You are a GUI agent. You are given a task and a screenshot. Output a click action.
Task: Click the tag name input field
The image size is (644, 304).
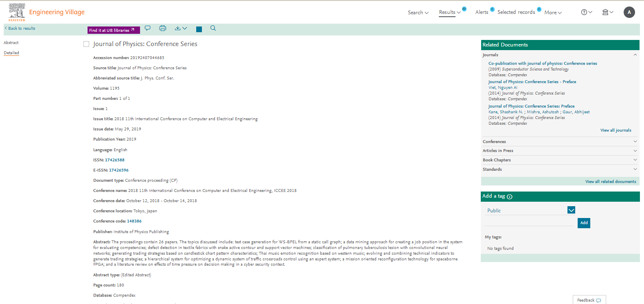(529, 222)
